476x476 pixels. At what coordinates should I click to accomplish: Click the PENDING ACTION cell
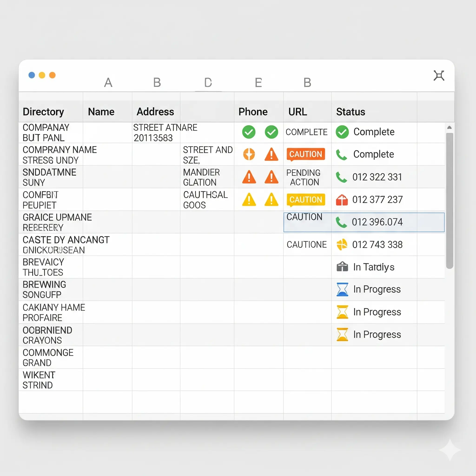pyautogui.click(x=307, y=177)
